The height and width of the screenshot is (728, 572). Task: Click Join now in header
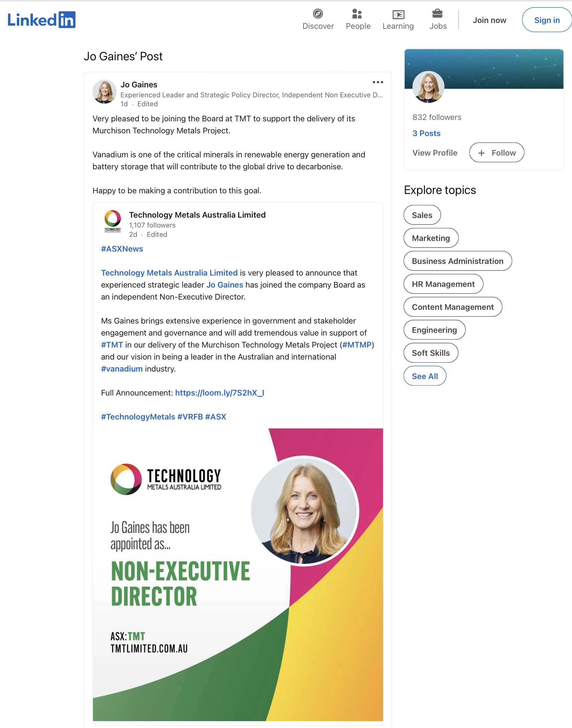(x=489, y=20)
